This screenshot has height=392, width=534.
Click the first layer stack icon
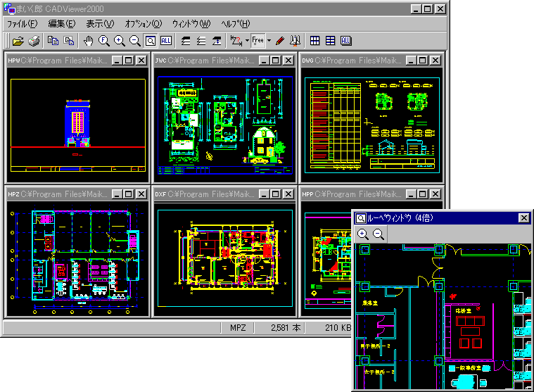(x=186, y=41)
